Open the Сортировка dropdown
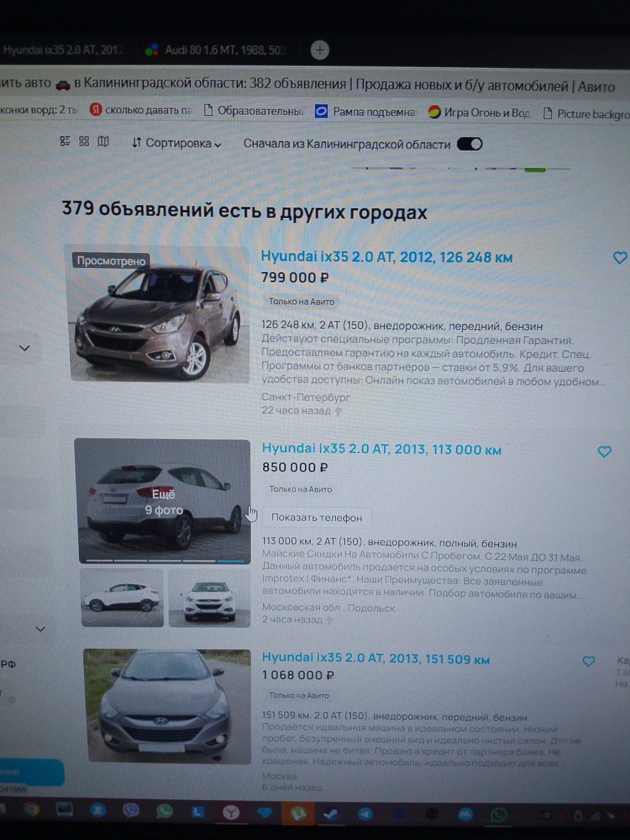630x840 pixels. (177, 143)
